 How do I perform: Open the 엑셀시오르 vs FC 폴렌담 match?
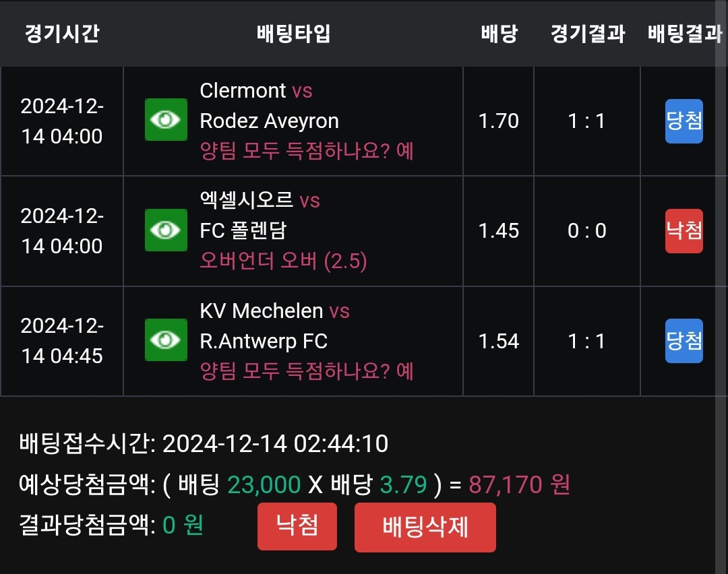(260, 216)
